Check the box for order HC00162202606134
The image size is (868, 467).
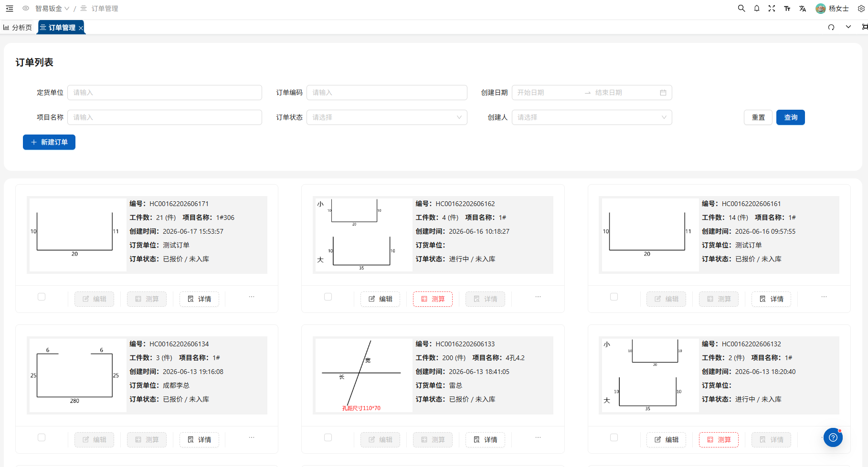[42, 437]
